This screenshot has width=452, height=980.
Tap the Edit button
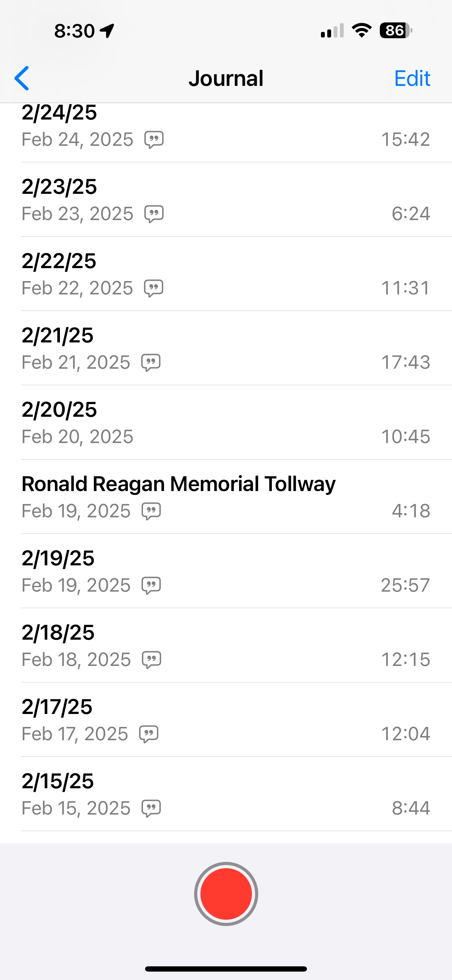[x=412, y=79]
